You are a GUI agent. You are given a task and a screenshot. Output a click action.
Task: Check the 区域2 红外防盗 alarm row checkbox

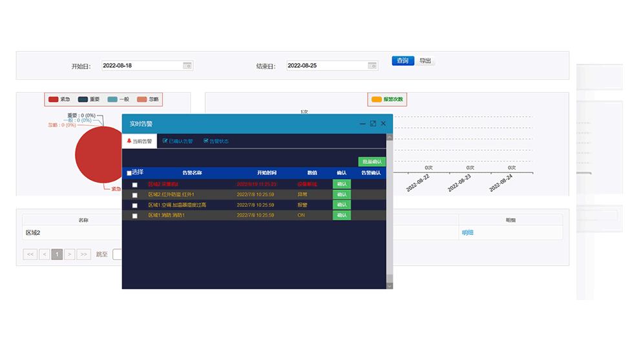point(135,195)
